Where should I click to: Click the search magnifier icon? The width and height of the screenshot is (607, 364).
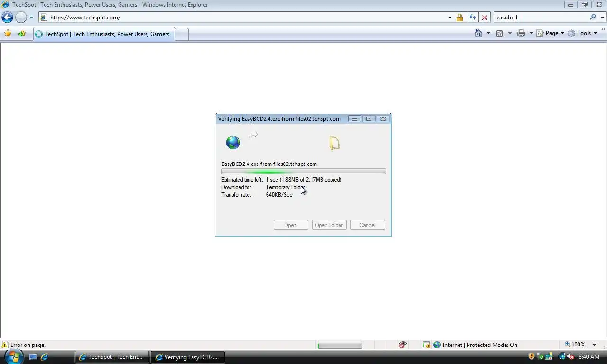tap(593, 17)
